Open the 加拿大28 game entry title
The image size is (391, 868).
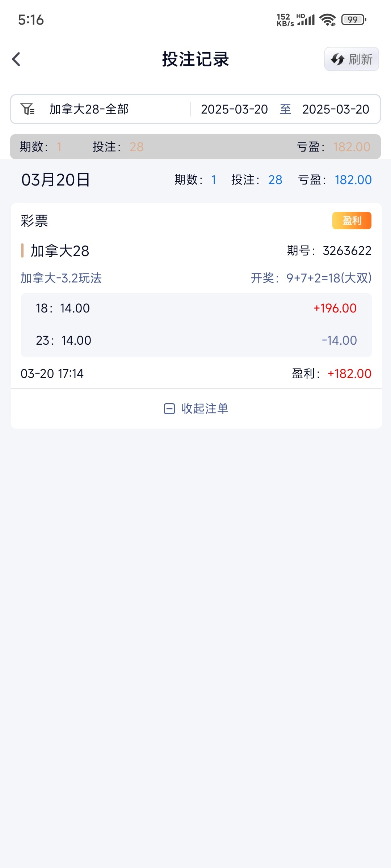click(60, 251)
